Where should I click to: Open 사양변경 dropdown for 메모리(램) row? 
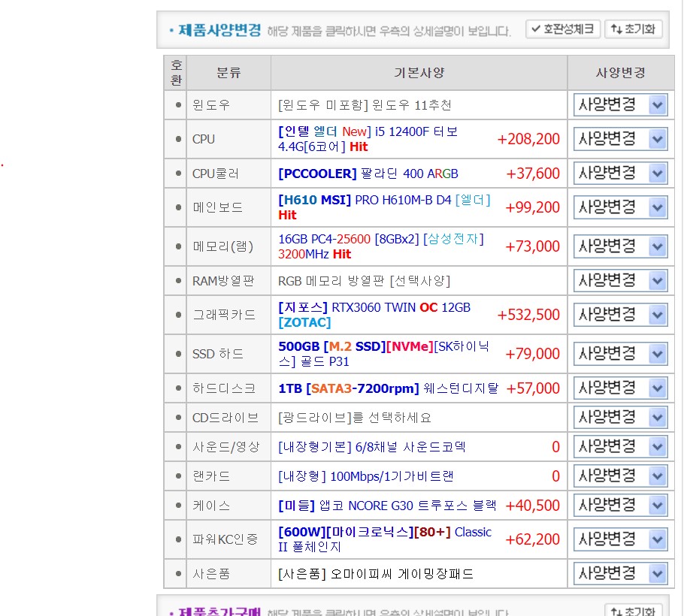[x=620, y=246]
